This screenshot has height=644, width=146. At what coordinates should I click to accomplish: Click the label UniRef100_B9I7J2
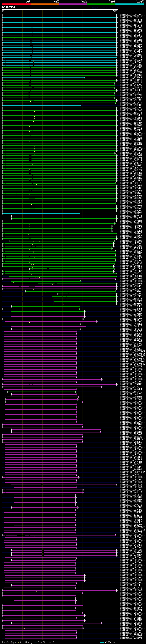click(131, 113)
